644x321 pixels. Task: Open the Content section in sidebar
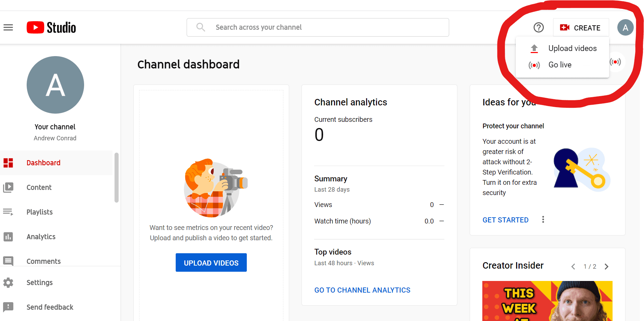[x=39, y=188]
